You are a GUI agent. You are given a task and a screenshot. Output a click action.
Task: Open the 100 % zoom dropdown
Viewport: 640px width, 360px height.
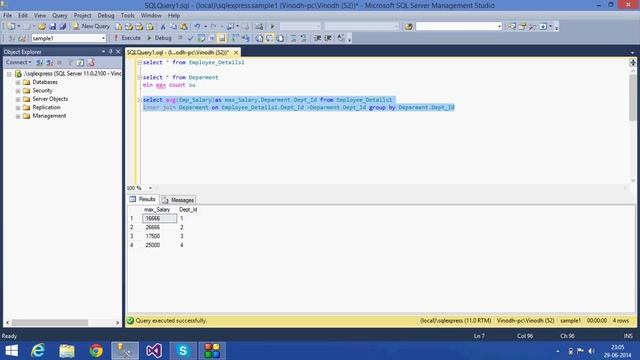click(150, 188)
